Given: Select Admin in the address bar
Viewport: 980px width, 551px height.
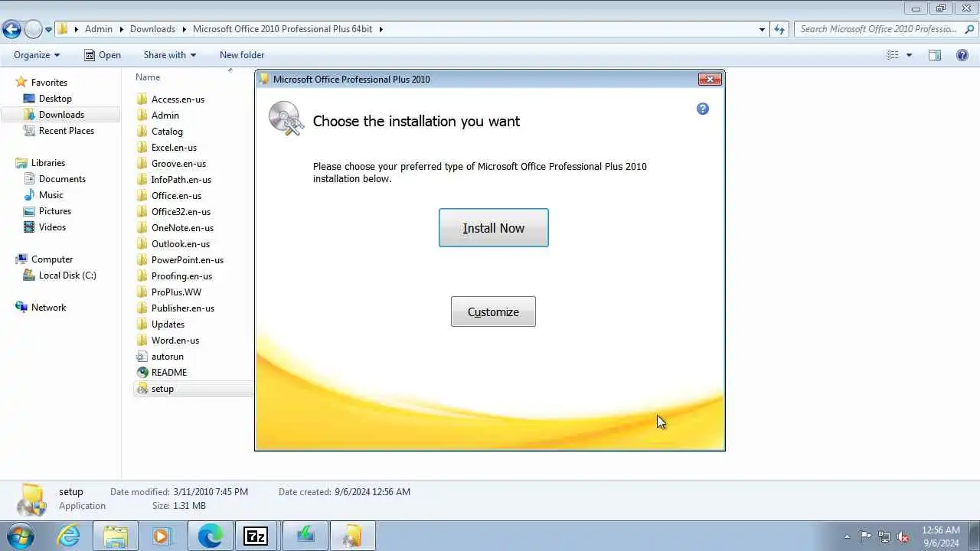Looking at the screenshot, I should pos(99,29).
